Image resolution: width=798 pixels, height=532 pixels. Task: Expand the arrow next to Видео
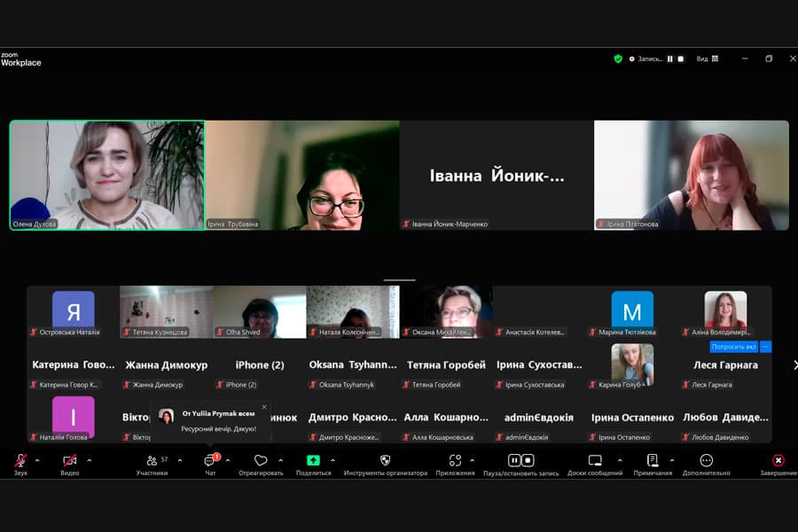click(x=89, y=460)
